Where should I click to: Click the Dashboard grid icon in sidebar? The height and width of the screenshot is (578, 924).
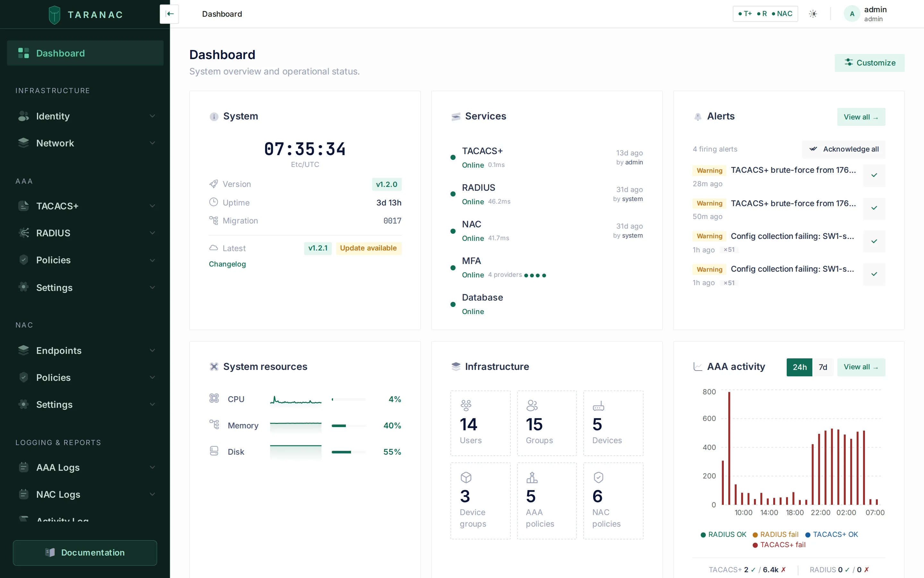24,53
